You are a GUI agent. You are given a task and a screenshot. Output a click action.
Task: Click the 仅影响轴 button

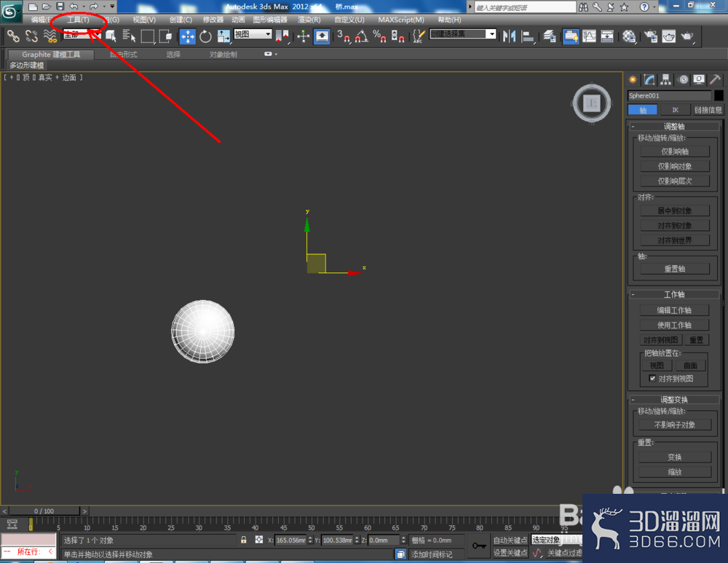(x=675, y=151)
